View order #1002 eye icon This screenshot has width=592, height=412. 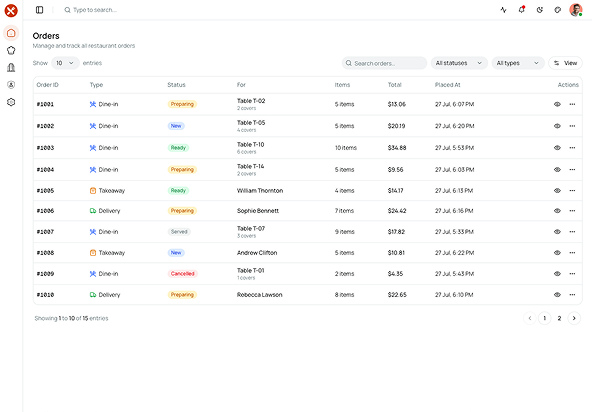tap(557, 126)
